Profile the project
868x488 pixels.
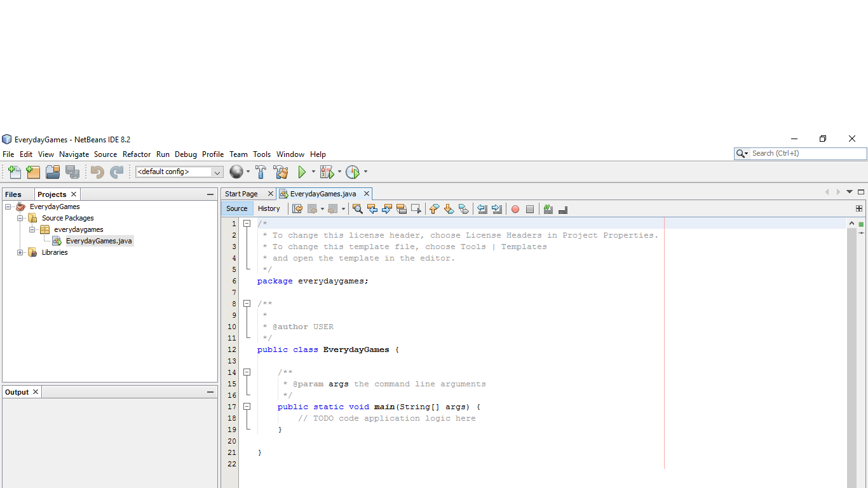pos(353,172)
